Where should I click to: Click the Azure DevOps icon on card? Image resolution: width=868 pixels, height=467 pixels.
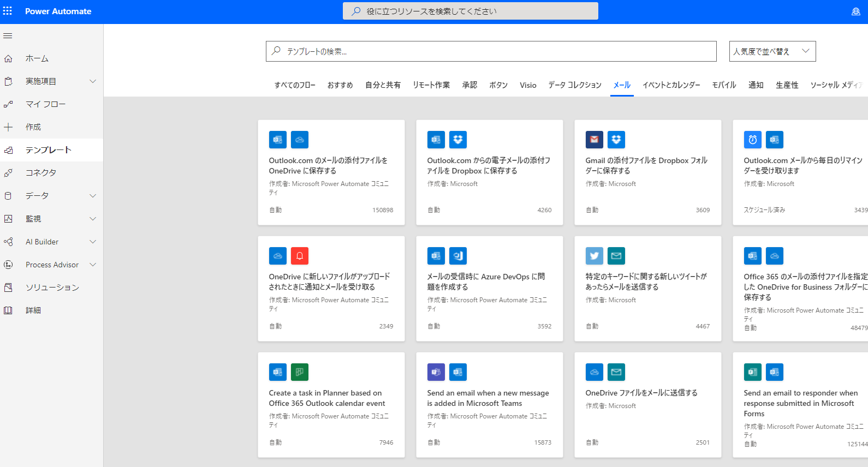point(457,256)
